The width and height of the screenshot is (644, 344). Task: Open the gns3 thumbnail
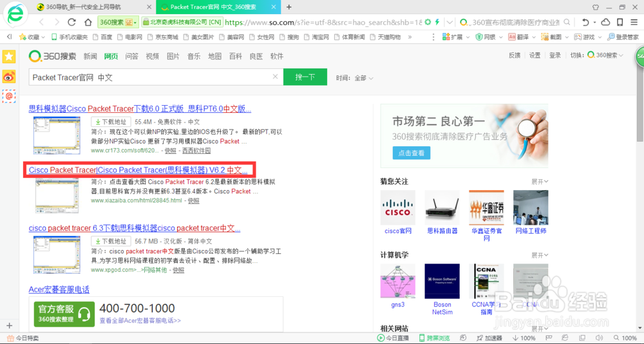(x=397, y=282)
